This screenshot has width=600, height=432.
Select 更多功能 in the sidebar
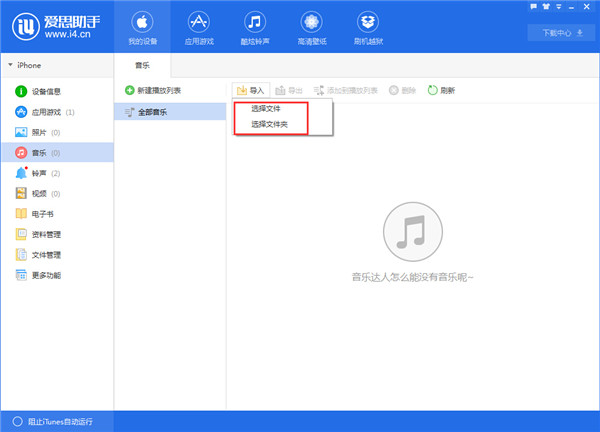coord(57,275)
